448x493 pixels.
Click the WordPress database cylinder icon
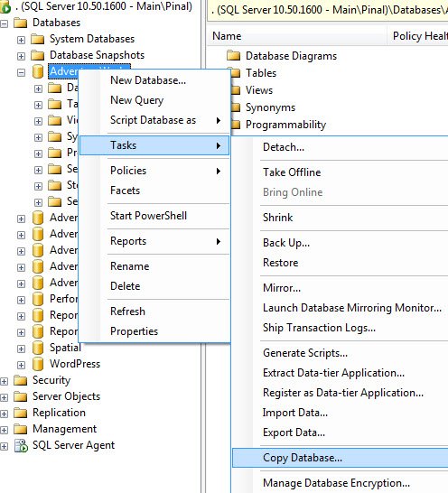[38, 364]
